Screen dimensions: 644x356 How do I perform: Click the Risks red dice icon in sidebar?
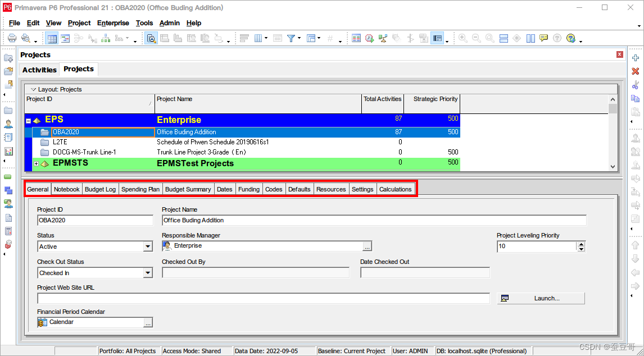tap(8, 244)
